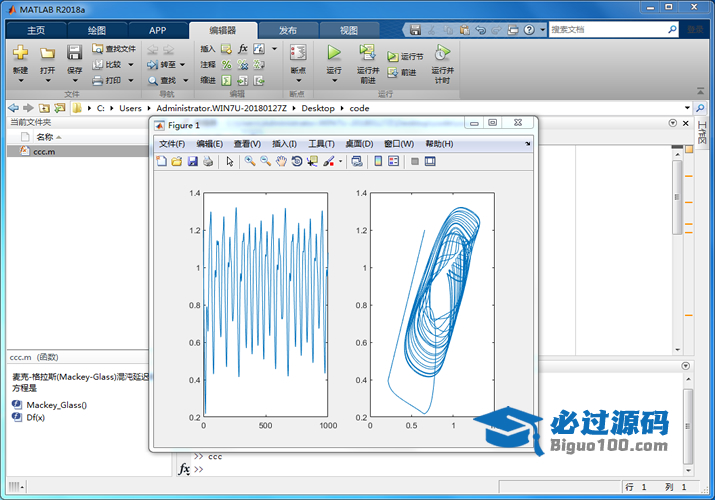Image resolution: width=715 pixels, height=500 pixels.
Task: Open Figure 1 Insert (插入) menu
Action: 285,144
